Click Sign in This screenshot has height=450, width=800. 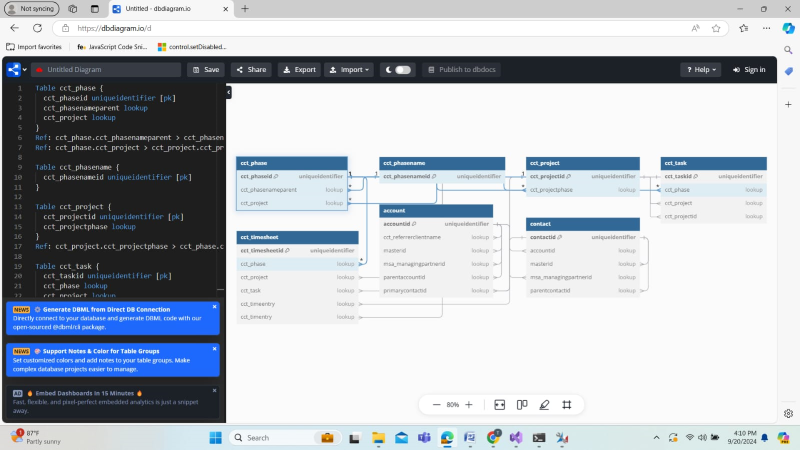point(749,70)
